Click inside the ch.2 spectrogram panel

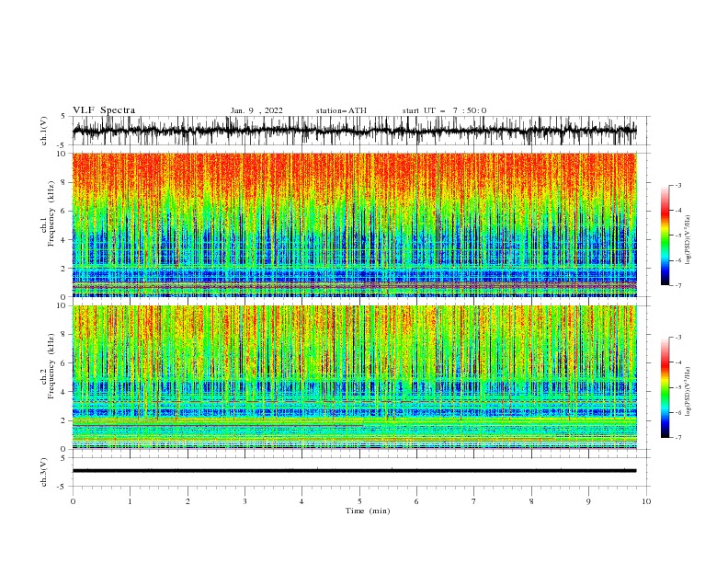354,377
